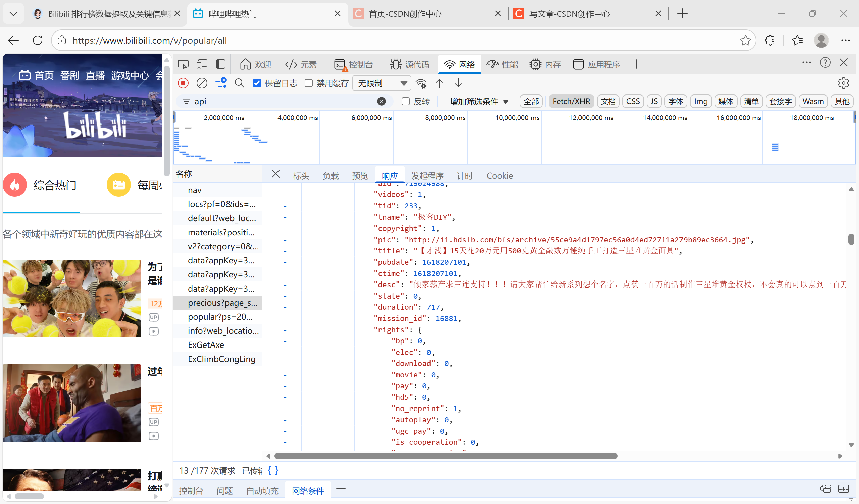Viewport: 859px width, 504px height.
Task: Clear the network log
Action: point(202,83)
